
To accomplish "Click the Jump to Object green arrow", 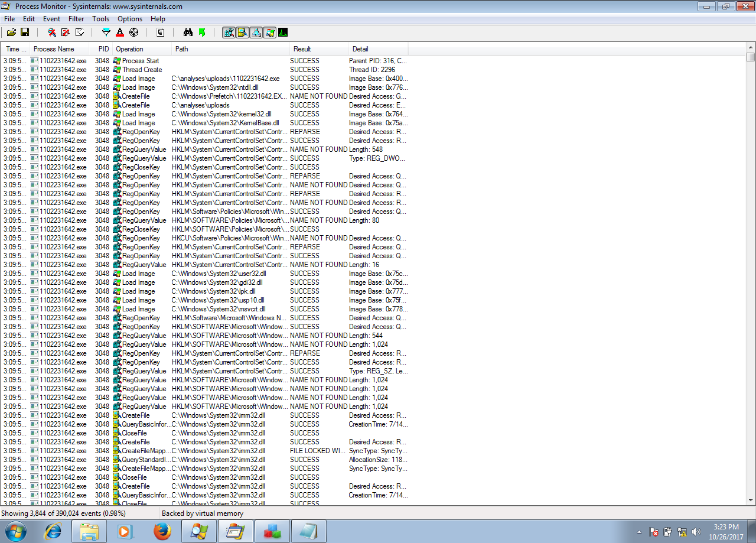I will [202, 32].
